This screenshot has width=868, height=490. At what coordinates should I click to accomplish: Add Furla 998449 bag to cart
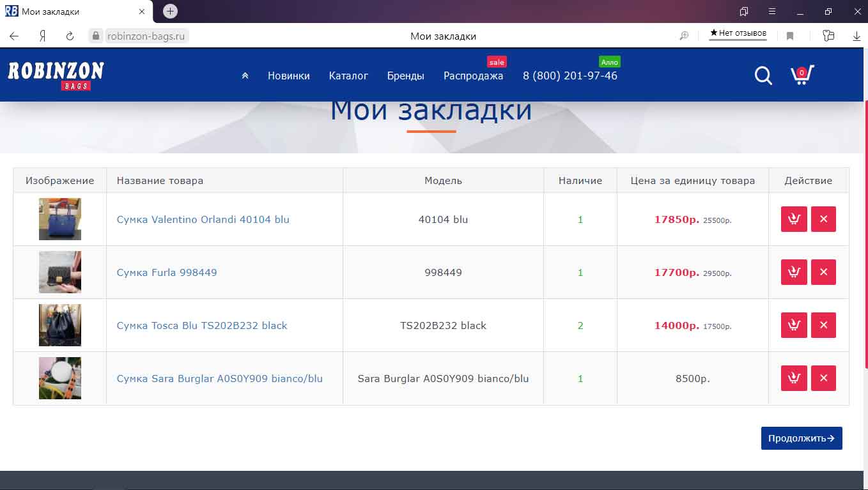tap(794, 272)
